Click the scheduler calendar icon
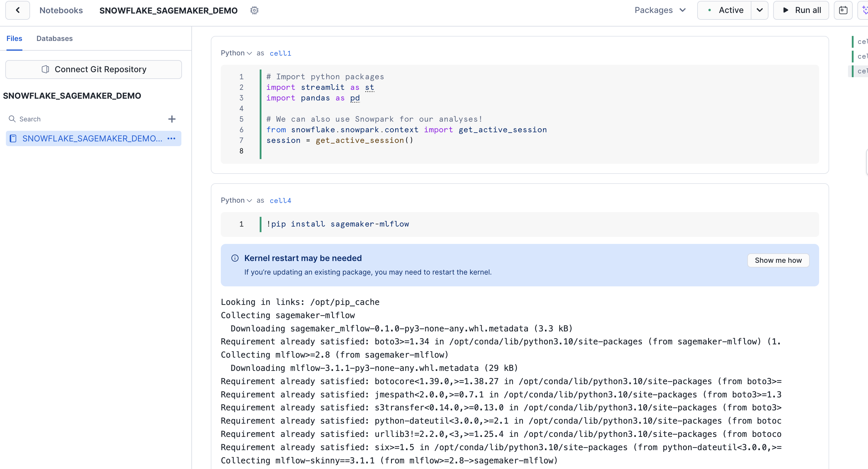 coord(843,10)
